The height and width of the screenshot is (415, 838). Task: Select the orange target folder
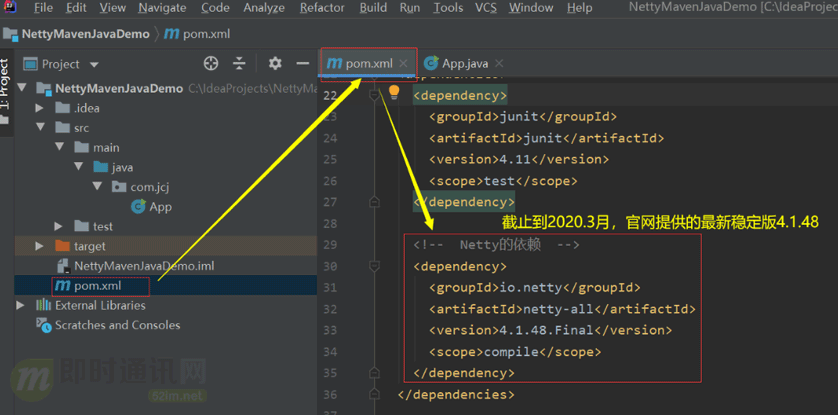click(89, 246)
